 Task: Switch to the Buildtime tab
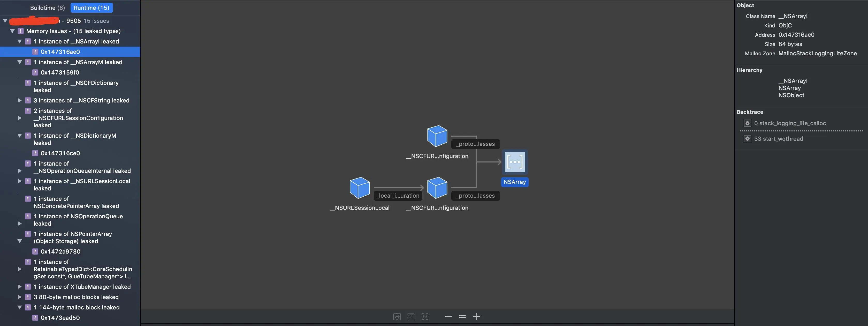coord(47,8)
